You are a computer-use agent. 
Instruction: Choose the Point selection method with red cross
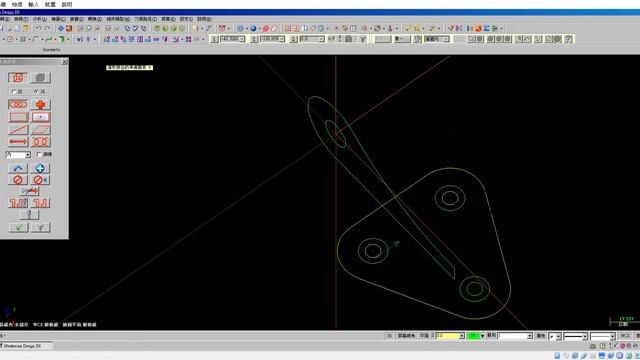click(40, 104)
